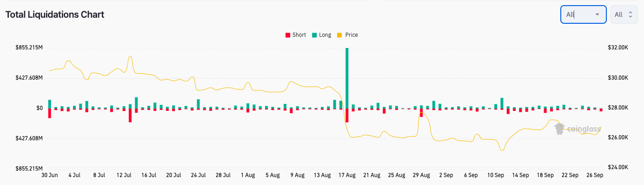Click the 10 Sep x-axis date label
This screenshot has height=185, width=644.
496,175
